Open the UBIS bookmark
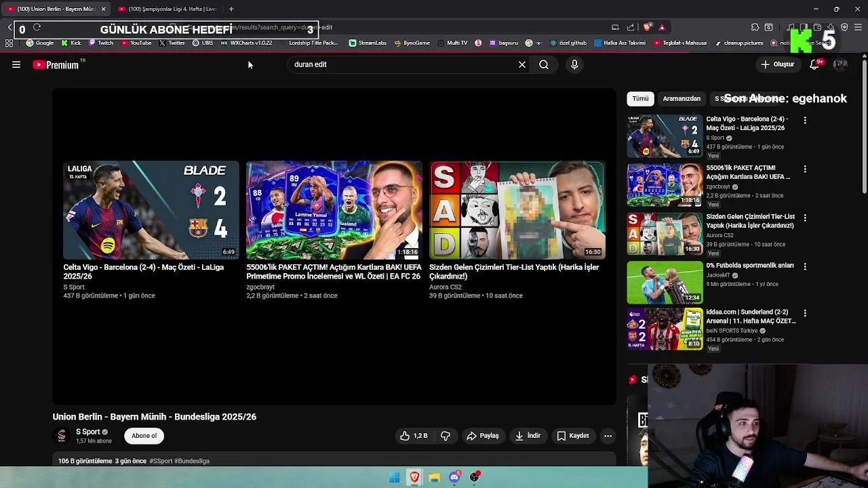This screenshot has width=868, height=488. (203, 43)
